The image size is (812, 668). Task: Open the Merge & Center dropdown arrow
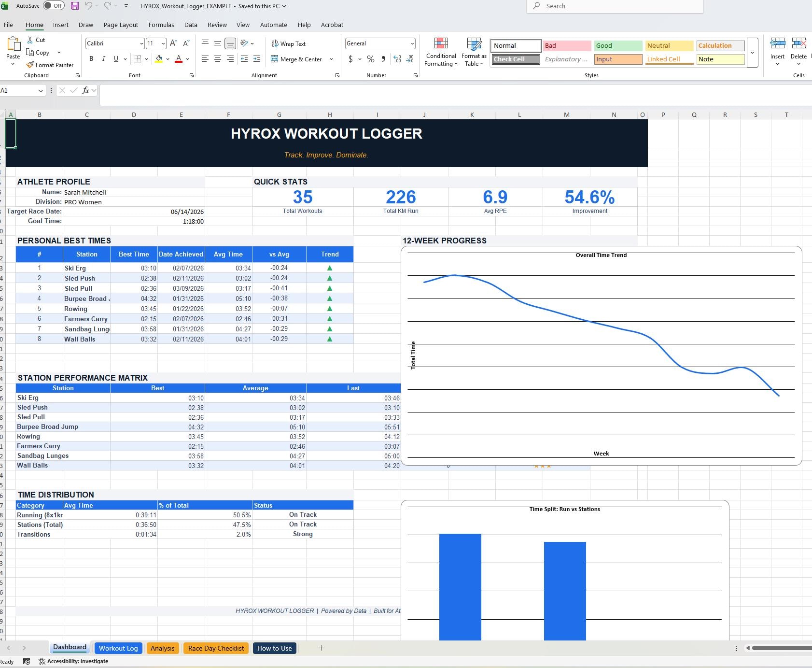coord(331,59)
